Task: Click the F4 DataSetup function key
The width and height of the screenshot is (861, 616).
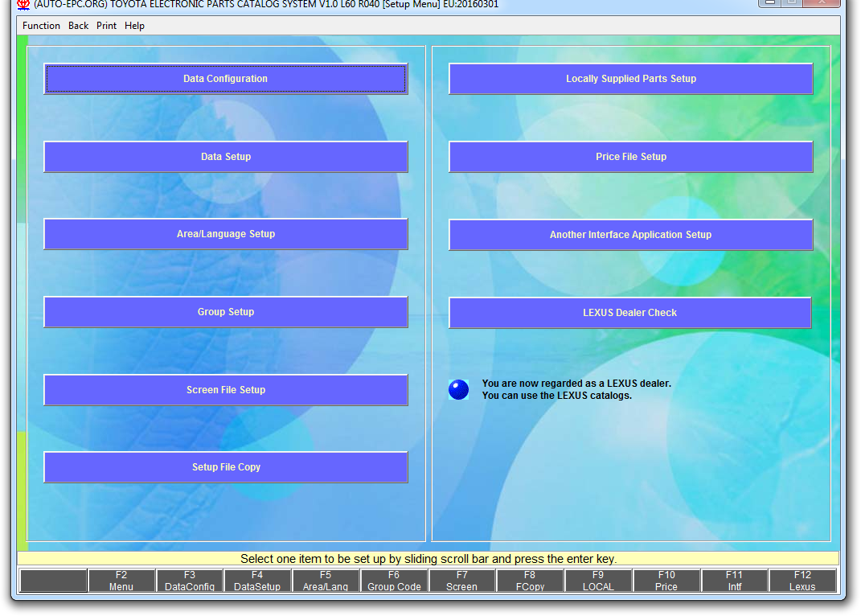Action: tap(257, 581)
